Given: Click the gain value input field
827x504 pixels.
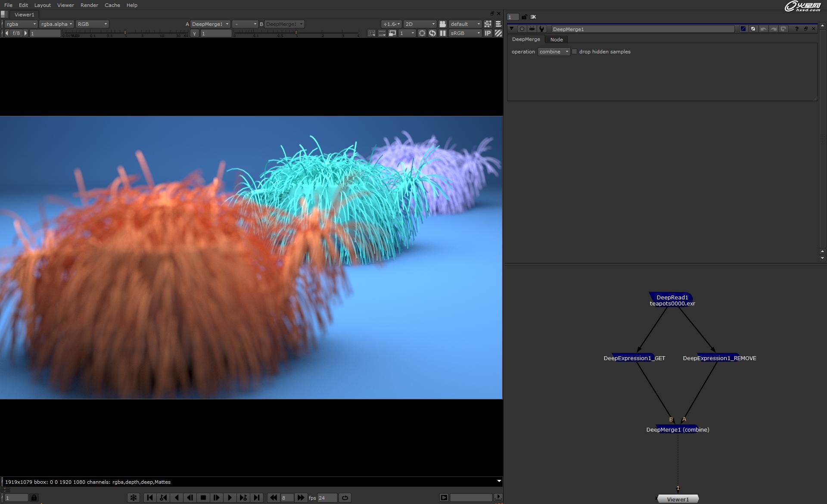Looking at the screenshot, I should click(x=45, y=33).
